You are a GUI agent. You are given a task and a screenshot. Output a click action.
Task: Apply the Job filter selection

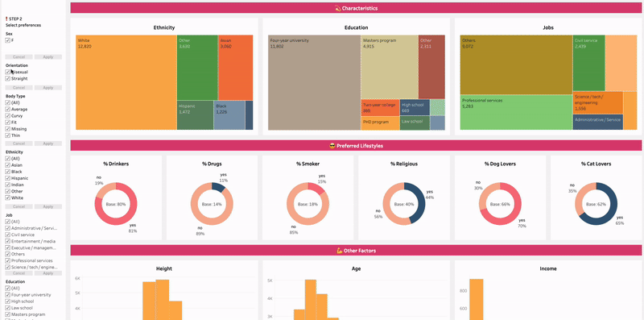click(48, 273)
